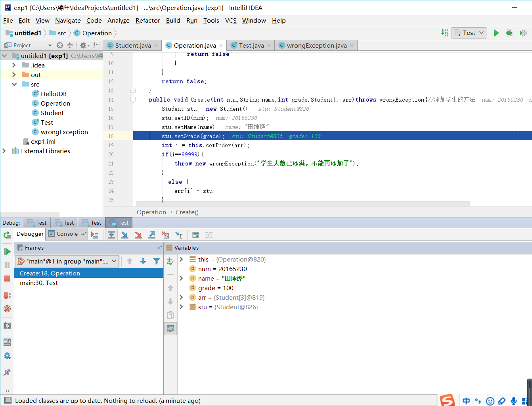The width and height of the screenshot is (532, 406).
Task: Open the View Breakpoints icon
Action: coord(7,295)
